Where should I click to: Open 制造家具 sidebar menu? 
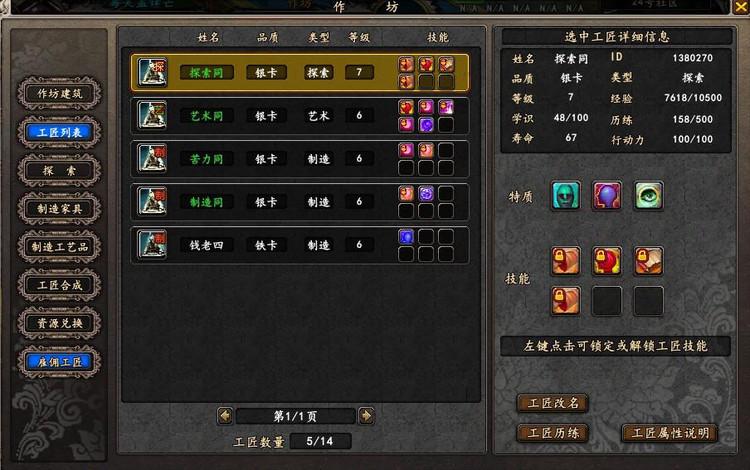pos(60,209)
